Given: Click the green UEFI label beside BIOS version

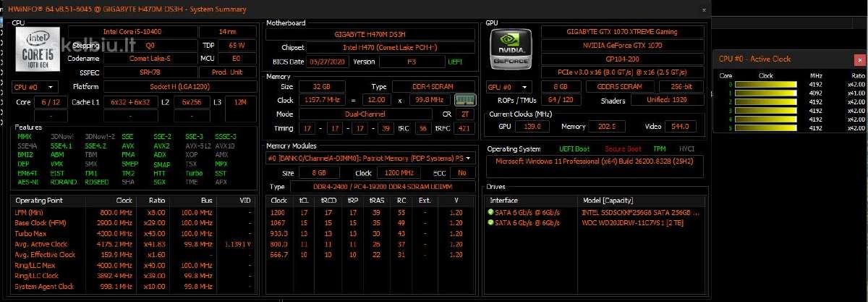Looking at the screenshot, I should tap(456, 62).
